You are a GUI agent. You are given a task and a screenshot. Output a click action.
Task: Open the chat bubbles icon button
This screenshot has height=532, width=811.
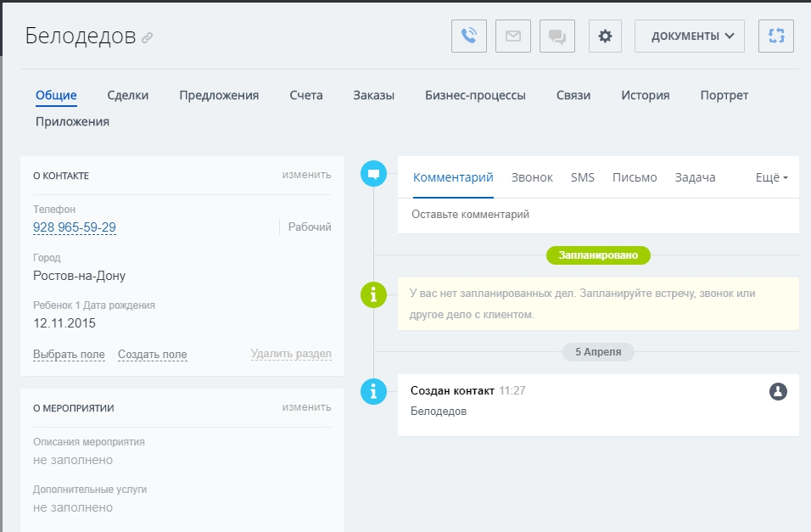point(557,36)
